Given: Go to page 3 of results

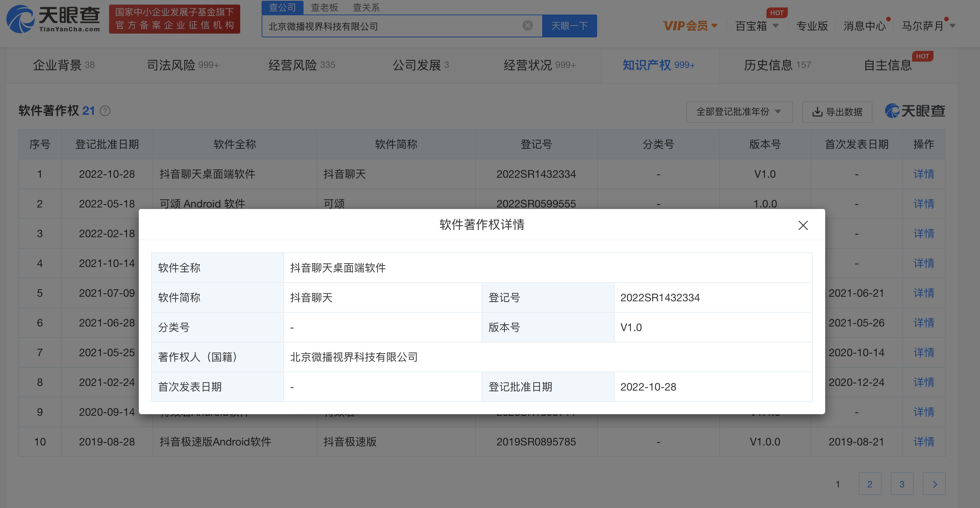Looking at the screenshot, I should (x=902, y=484).
